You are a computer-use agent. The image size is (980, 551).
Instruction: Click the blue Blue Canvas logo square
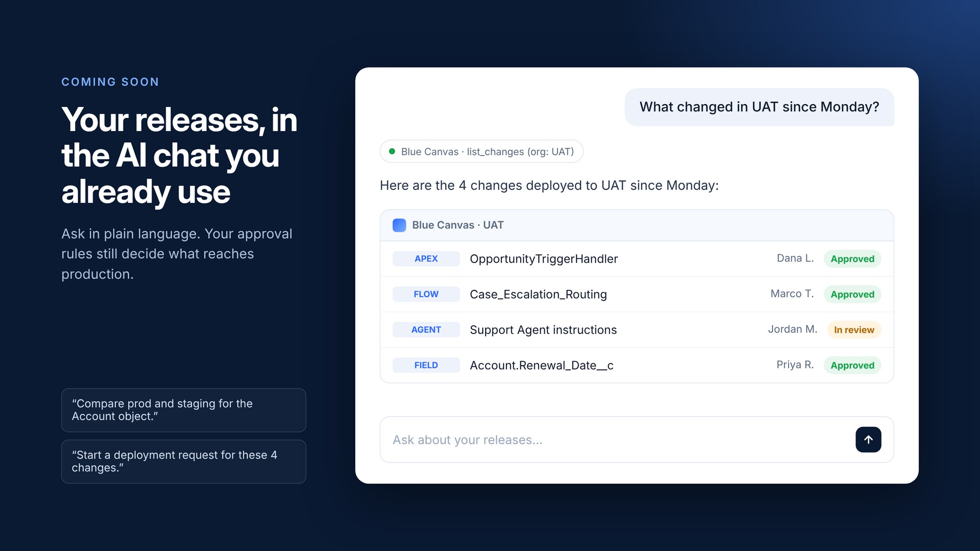tap(399, 225)
